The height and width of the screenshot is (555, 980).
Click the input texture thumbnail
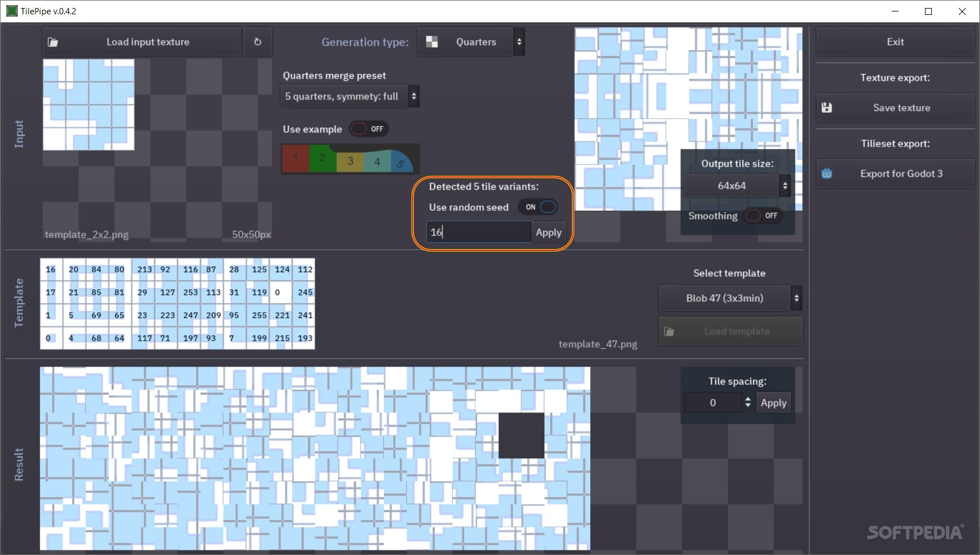[x=89, y=105]
